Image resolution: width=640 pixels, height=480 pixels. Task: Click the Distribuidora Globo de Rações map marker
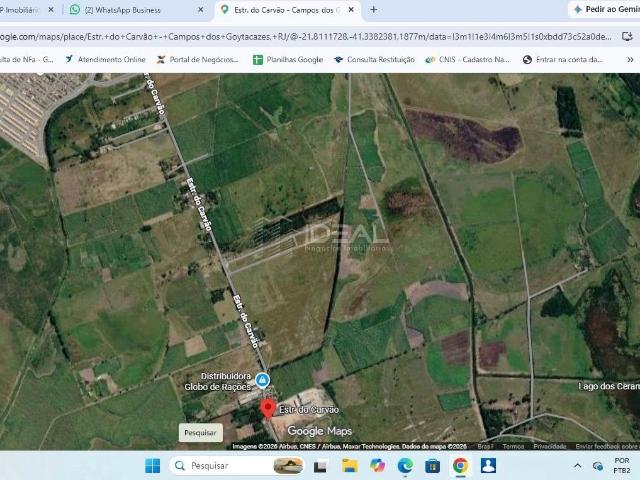(x=262, y=380)
